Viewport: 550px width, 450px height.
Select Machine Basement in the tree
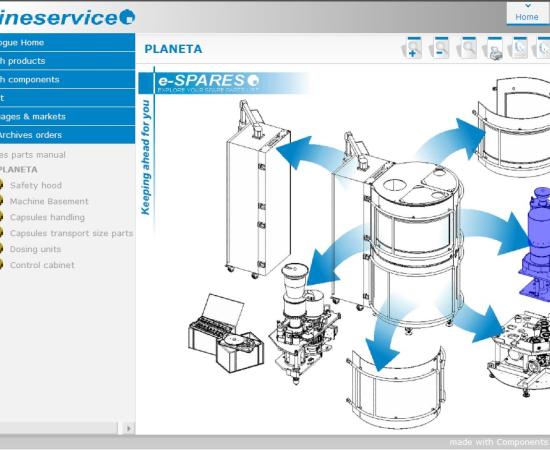(x=49, y=201)
